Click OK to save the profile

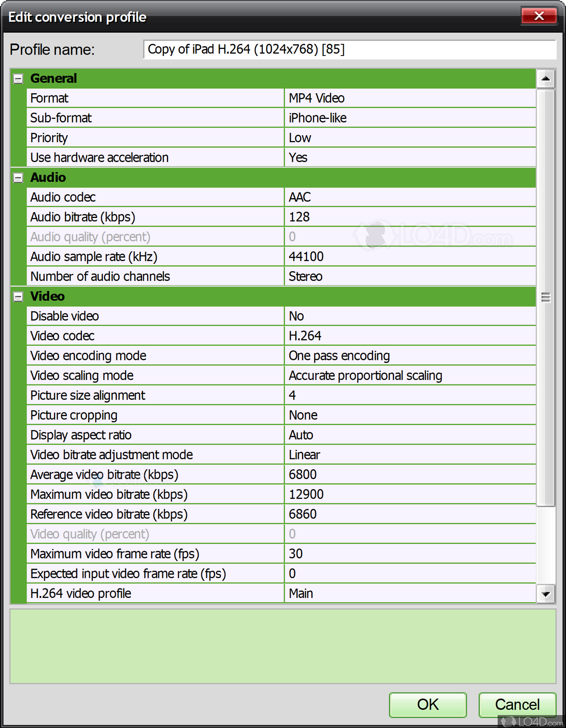[427, 705]
